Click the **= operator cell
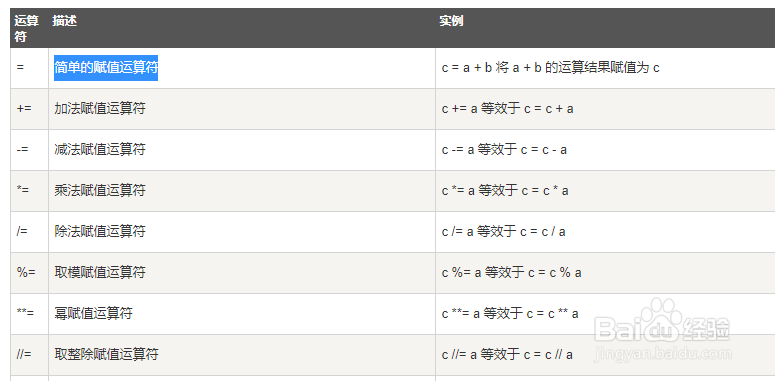The height and width of the screenshot is (381, 775). coord(25,314)
